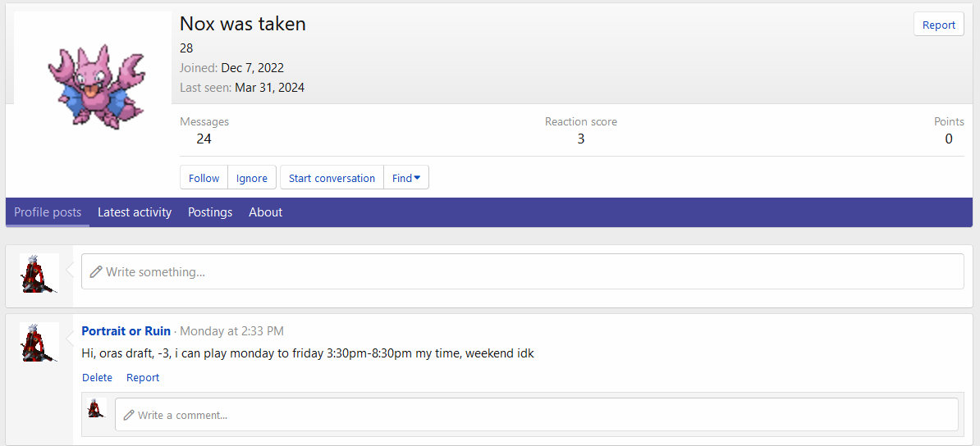Open the Portrait or Ruin post avatar

(x=39, y=342)
